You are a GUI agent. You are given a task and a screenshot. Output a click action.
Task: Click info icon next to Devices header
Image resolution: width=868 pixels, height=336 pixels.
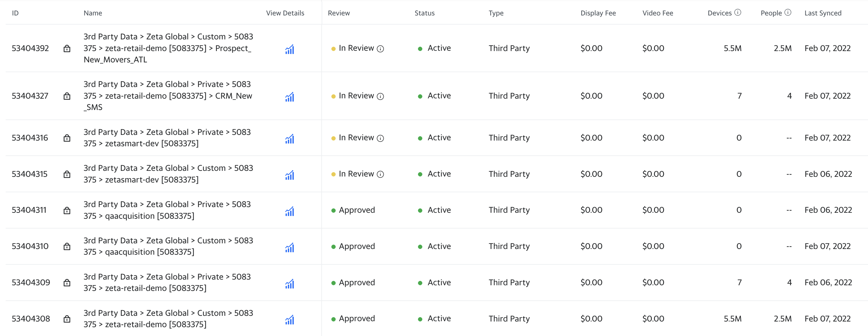coord(738,13)
